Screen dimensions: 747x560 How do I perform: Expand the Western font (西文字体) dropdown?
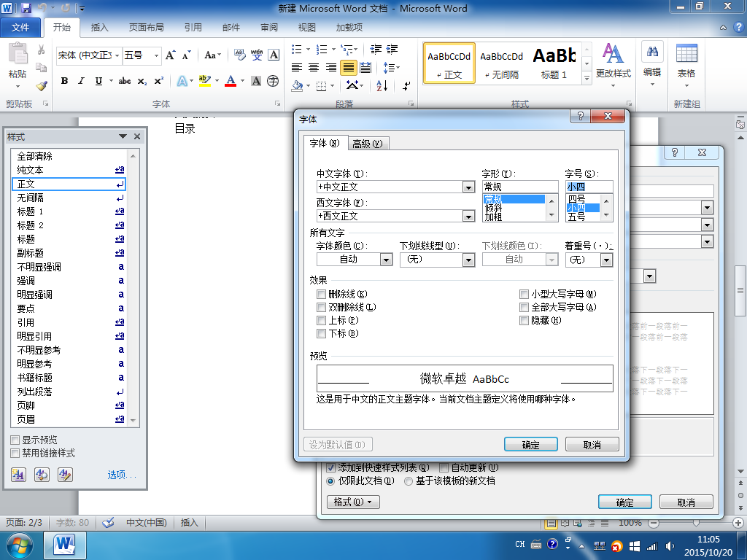469,217
